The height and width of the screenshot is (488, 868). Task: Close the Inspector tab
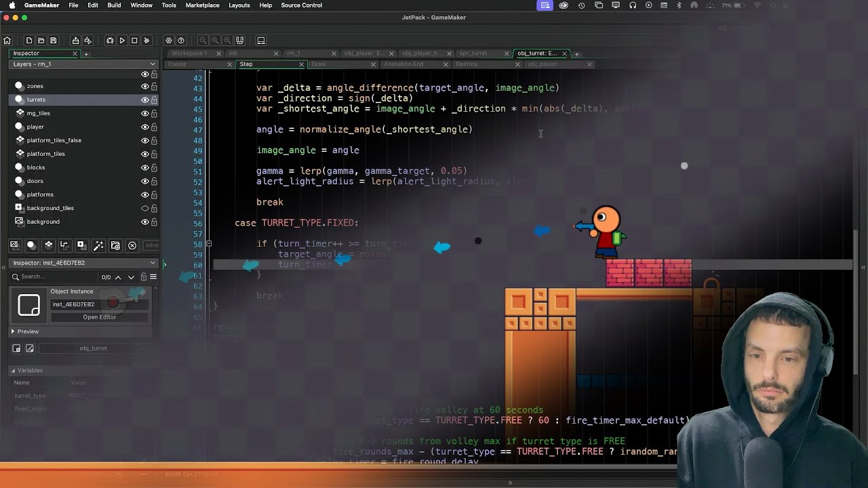75,54
